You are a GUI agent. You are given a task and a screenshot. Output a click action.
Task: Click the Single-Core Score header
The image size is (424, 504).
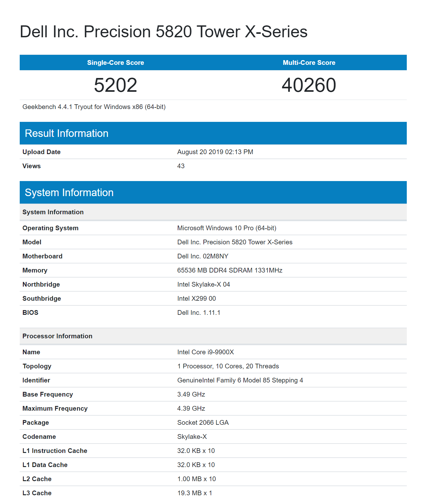click(115, 63)
